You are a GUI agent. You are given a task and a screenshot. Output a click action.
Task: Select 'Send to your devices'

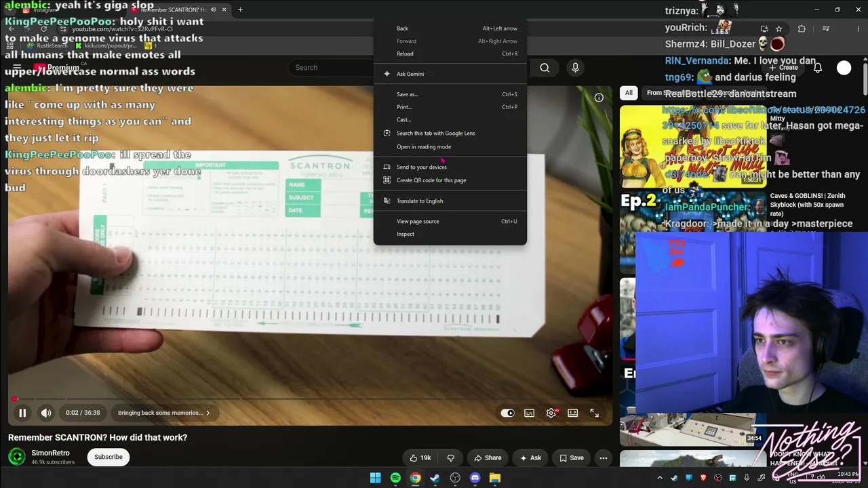point(450,167)
